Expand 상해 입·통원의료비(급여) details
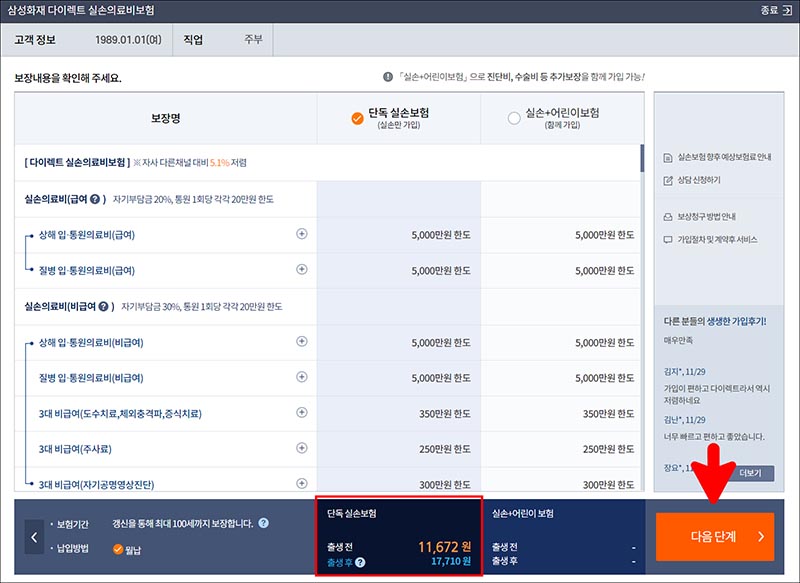The image size is (800, 583). [x=302, y=234]
